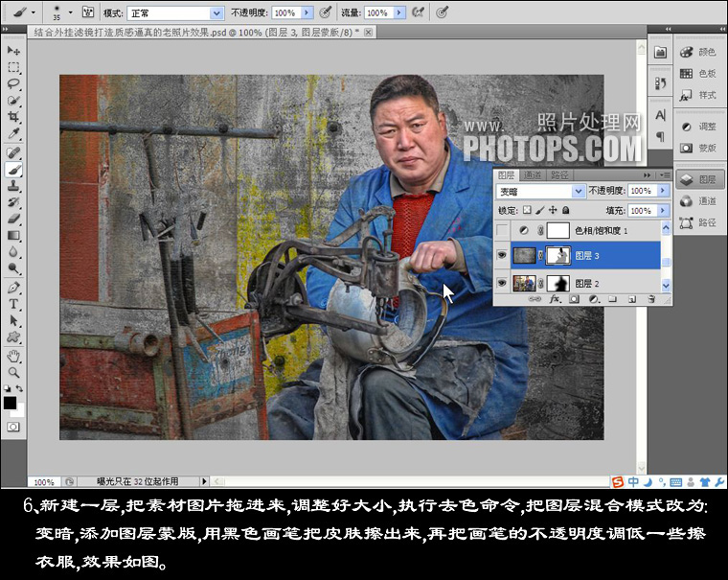The image size is (728, 580).
Task: Select the Hand tool
Action: (13, 357)
